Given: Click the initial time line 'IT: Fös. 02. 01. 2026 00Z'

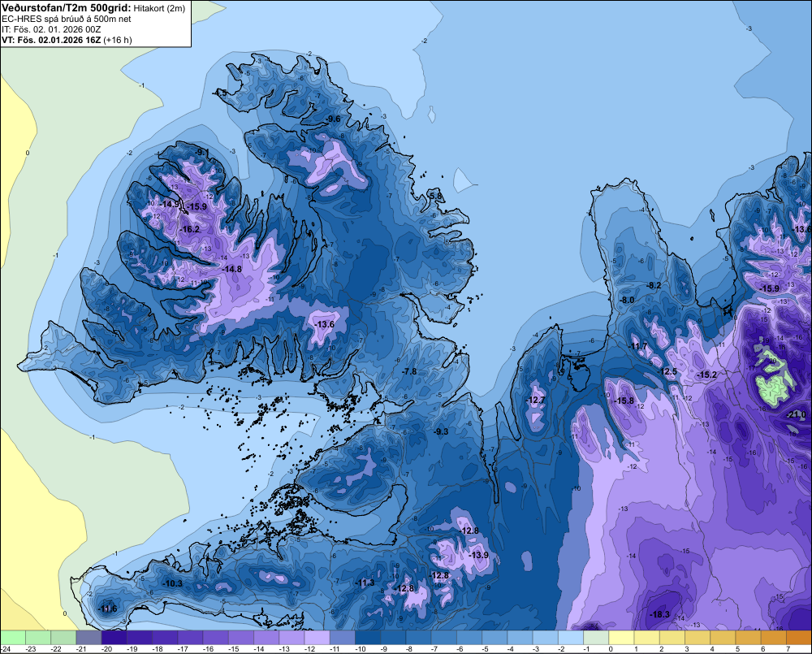Looking at the screenshot, I should [51, 29].
